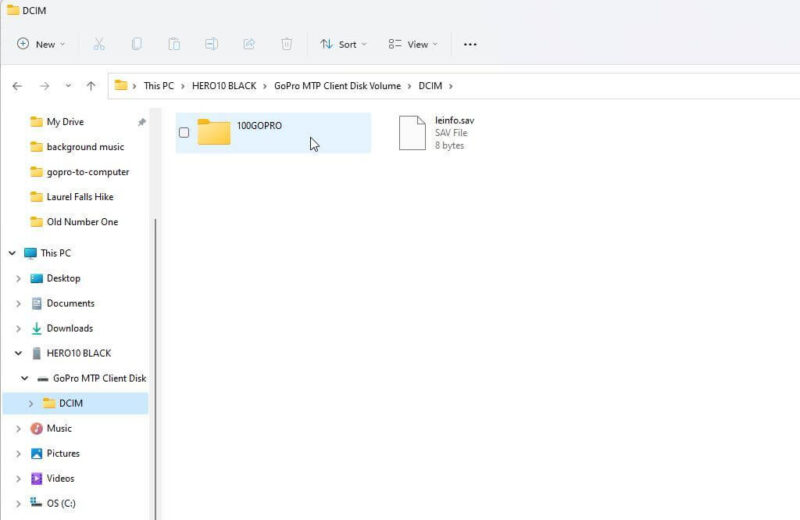Screen dimensions: 800x520
Task: Open the three-dot See more menu
Action: point(470,44)
